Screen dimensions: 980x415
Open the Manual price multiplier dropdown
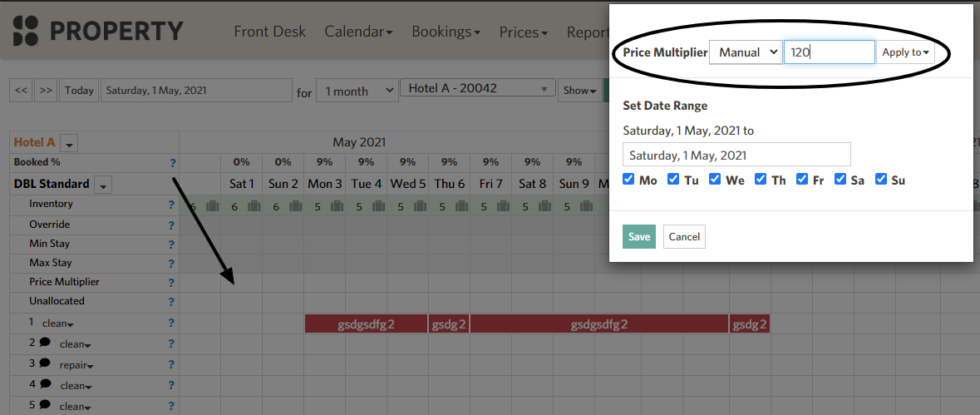746,52
